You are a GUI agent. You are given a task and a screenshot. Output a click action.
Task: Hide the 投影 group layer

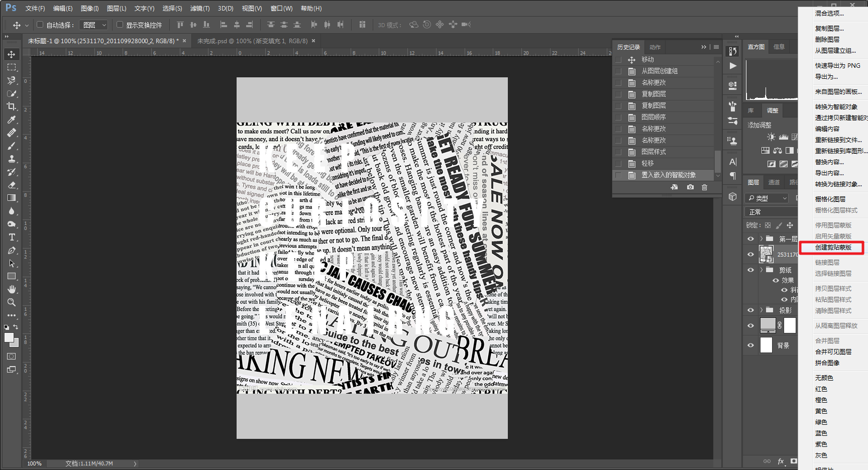[750, 310]
